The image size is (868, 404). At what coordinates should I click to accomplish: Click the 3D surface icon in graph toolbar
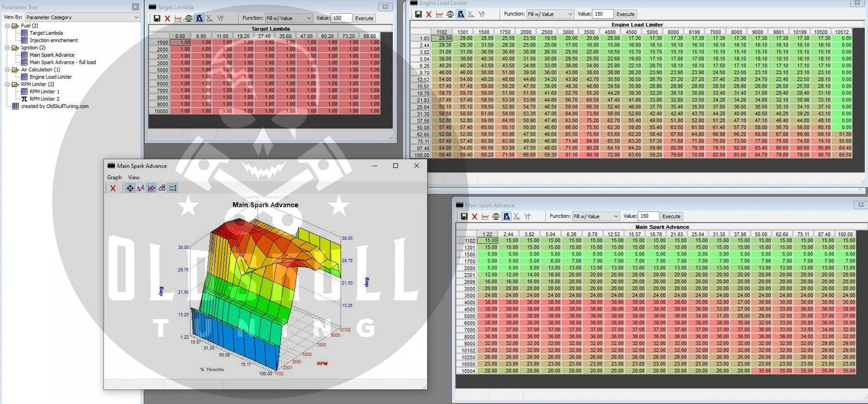[x=162, y=188]
